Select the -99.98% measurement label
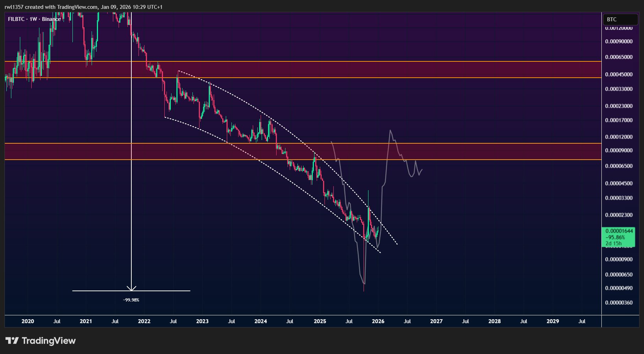Viewport: 644px width, 354px height. pos(131,300)
